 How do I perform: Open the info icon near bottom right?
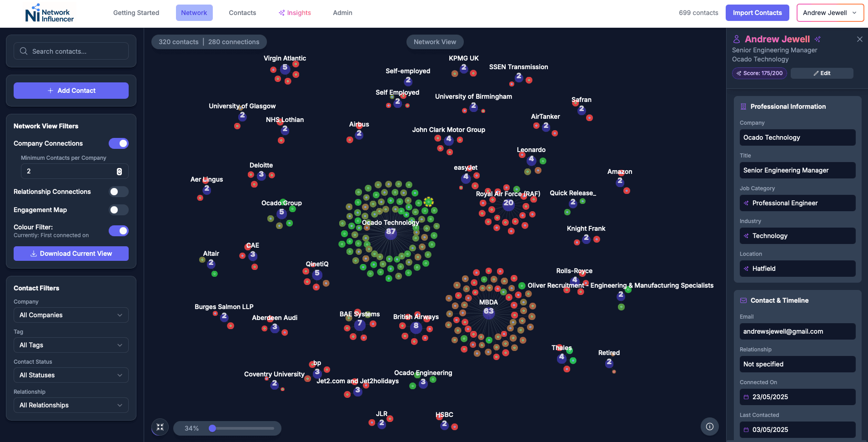tap(709, 427)
